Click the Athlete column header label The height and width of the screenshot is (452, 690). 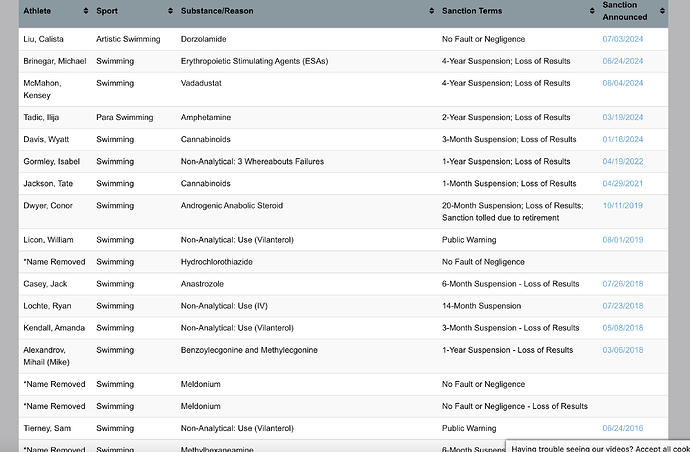tap(37, 11)
